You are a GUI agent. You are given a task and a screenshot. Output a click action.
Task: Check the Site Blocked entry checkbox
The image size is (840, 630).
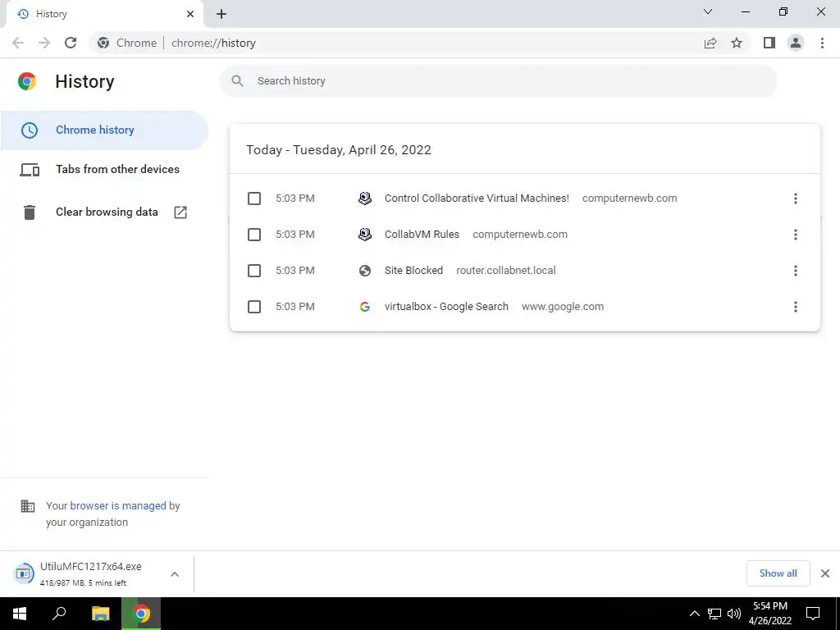coord(254,271)
